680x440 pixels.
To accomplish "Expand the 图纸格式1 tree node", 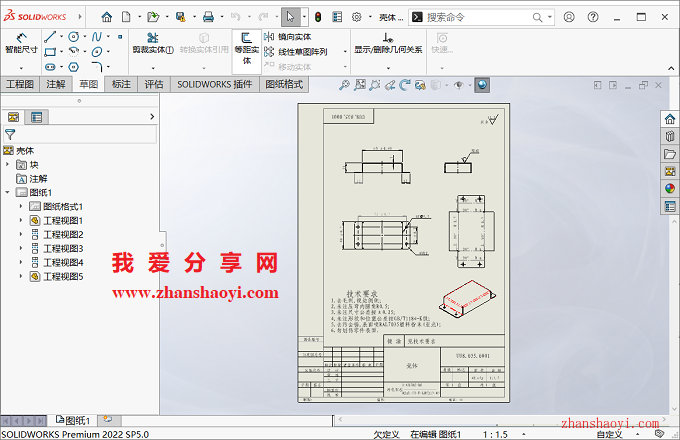I will coord(20,207).
